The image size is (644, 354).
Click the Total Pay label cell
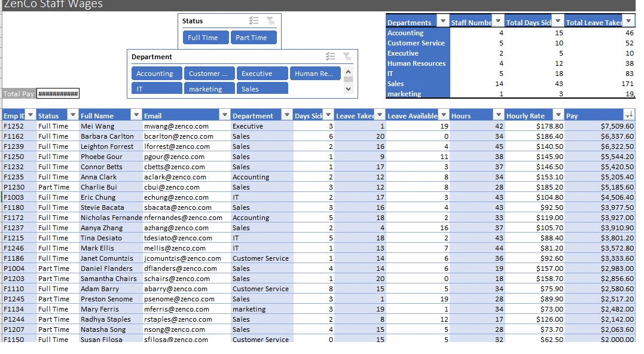coord(19,94)
